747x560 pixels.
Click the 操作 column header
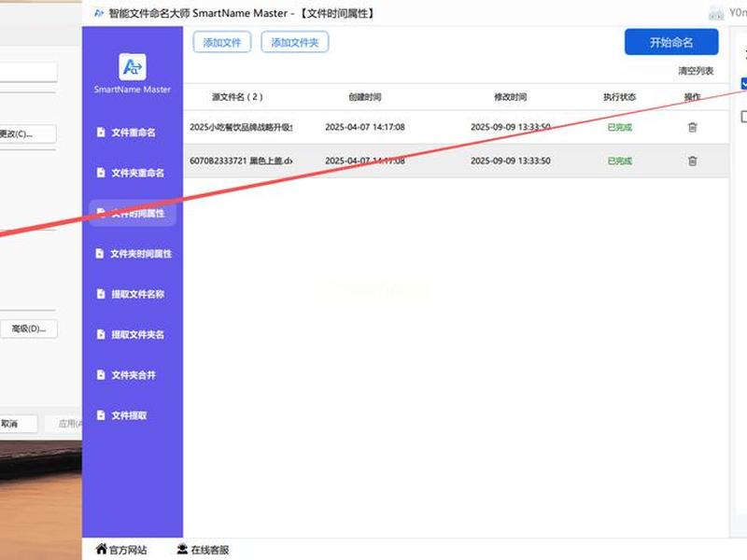tap(692, 97)
